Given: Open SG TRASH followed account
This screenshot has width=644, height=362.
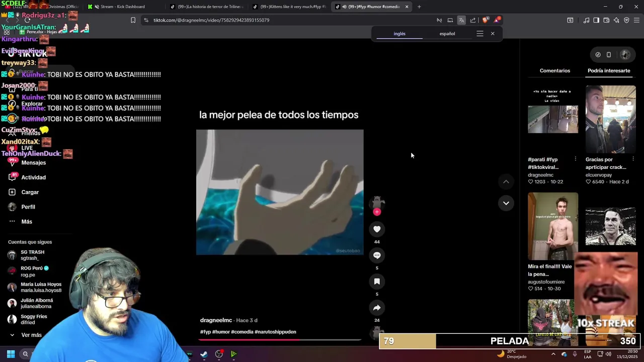Looking at the screenshot, I should [x=33, y=255].
